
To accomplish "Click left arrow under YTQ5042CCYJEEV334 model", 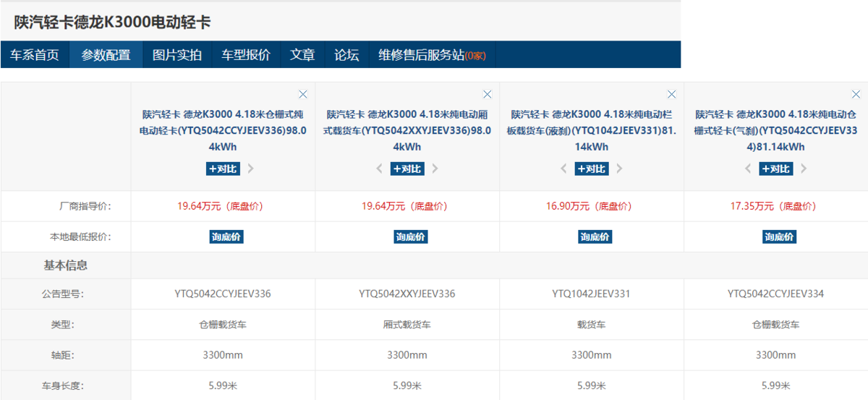I will (749, 169).
